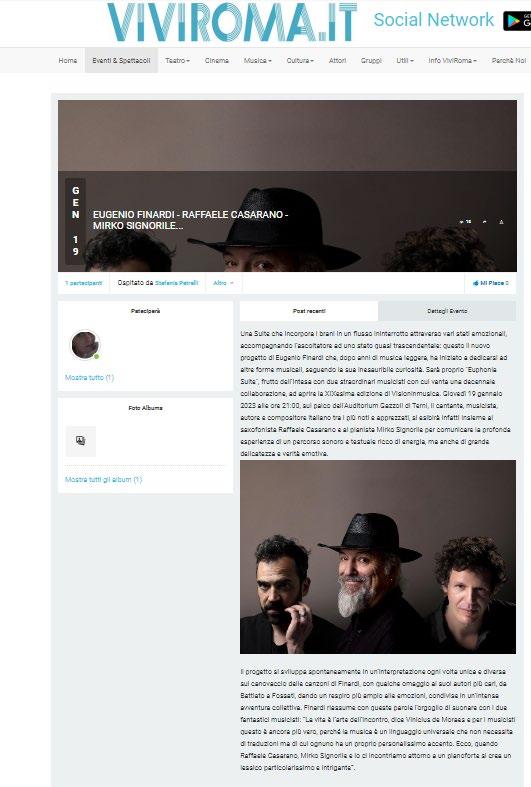The image size is (531, 787).
Task: Open the Info ViviRoma menu
Action: pyautogui.click(x=452, y=60)
